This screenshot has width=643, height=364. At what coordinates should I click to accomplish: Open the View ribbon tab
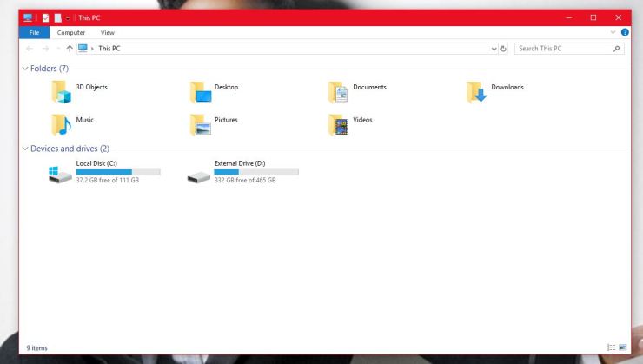pyautogui.click(x=108, y=32)
